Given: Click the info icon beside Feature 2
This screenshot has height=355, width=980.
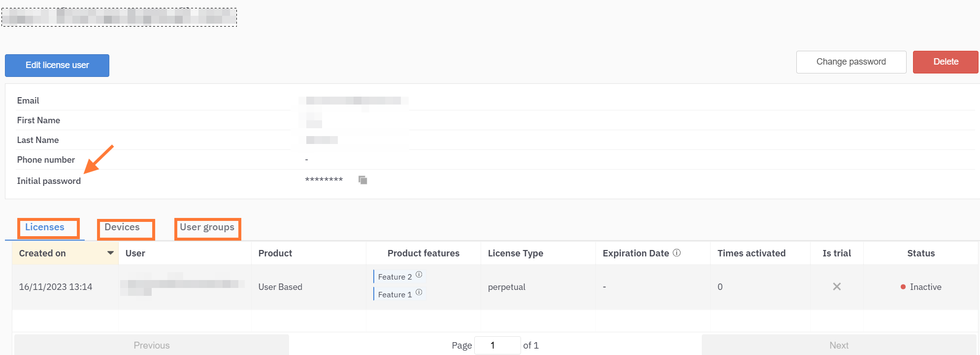Looking at the screenshot, I should point(419,275).
